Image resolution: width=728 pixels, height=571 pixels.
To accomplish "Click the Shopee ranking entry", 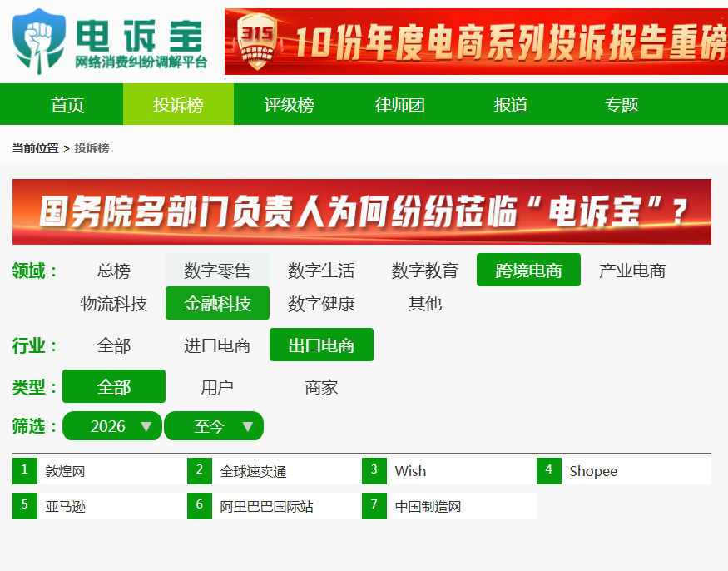I will pyautogui.click(x=624, y=471).
